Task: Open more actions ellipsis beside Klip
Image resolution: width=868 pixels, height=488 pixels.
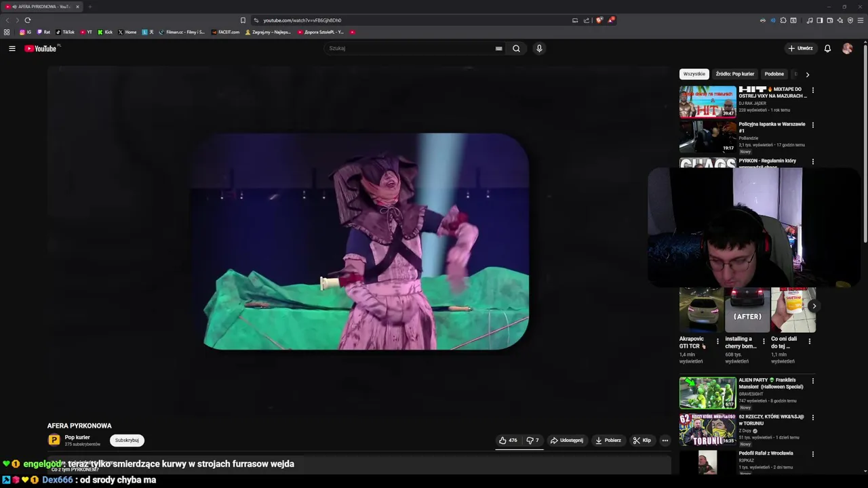Action: pos(665,440)
